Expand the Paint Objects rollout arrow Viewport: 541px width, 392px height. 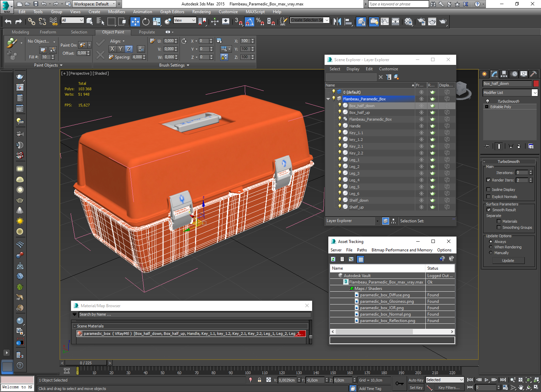click(61, 65)
